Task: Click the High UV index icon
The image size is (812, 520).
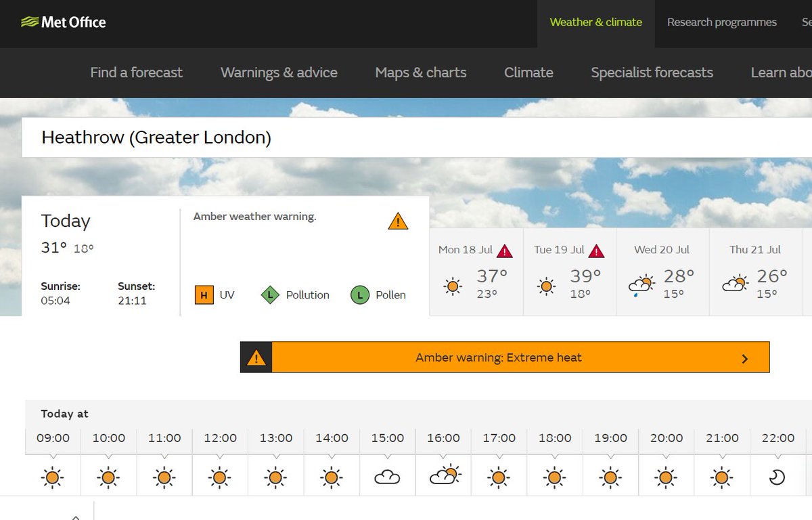Action: 203,295
